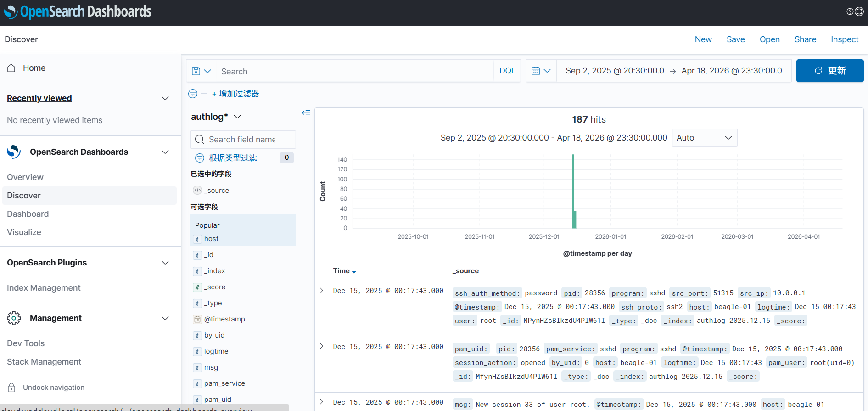868x411 pixels.
Task: Click Undock navigation text
Action: 54,388
